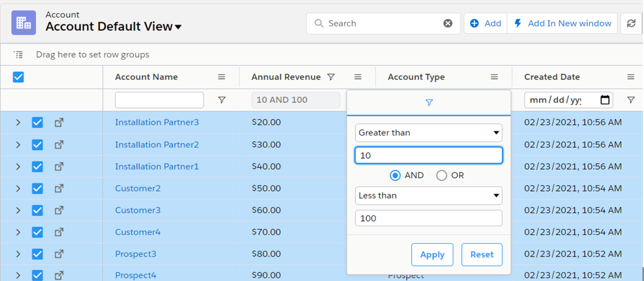Open the Greater than condition dropdown

pos(428,133)
